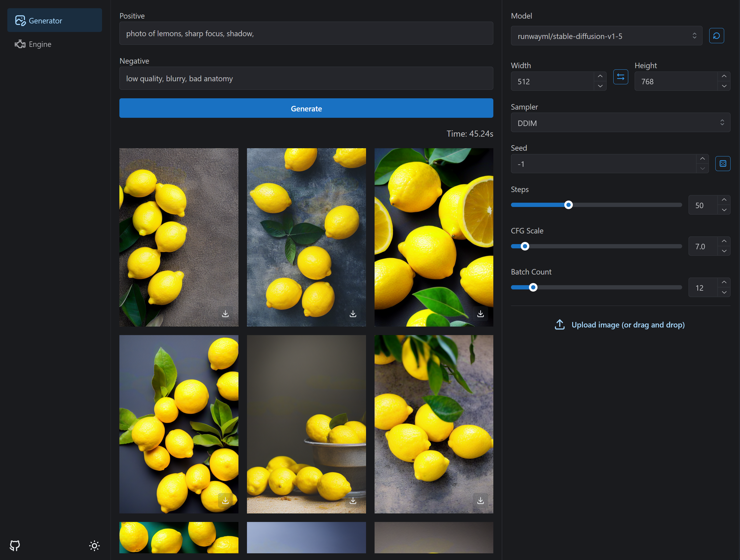
Task: Download the halved lemon image
Action: click(x=481, y=314)
